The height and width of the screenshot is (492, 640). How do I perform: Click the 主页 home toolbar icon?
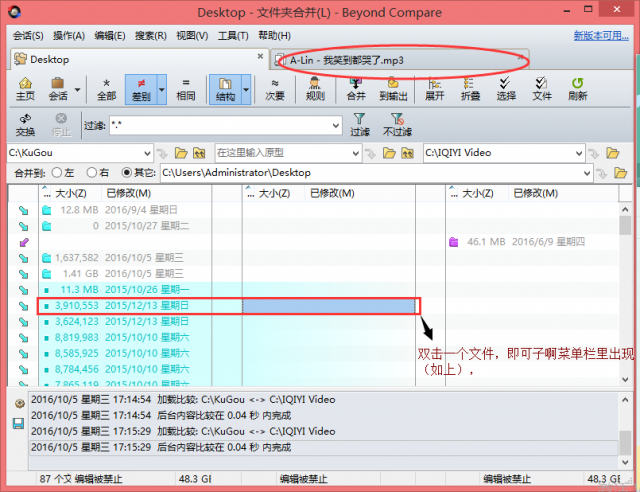coord(25,89)
